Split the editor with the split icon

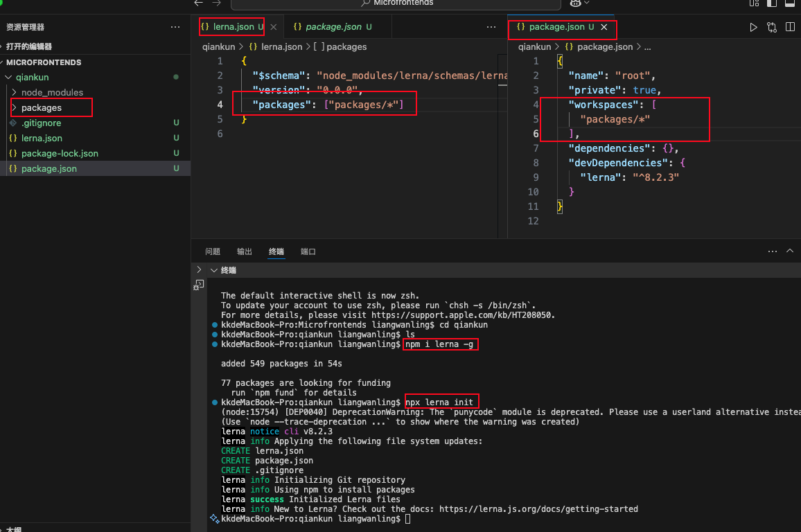[790, 27]
